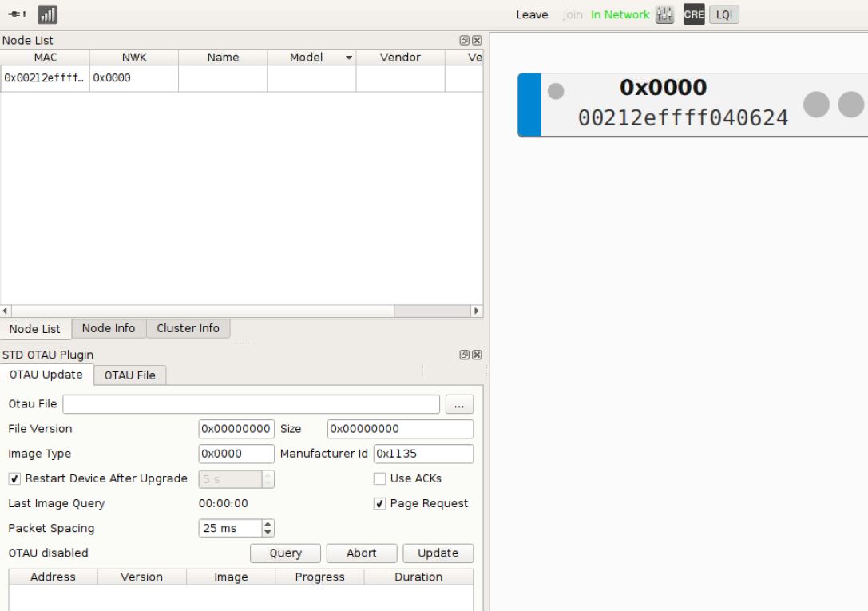Click the USB plug connection icon

(x=17, y=14)
